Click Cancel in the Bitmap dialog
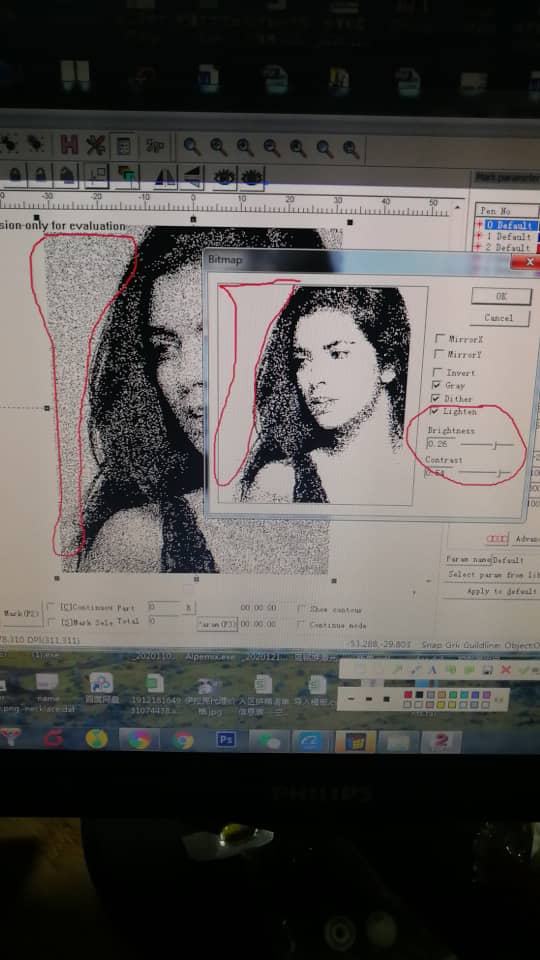This screenshot has height=960, width=540. [499, 318]
